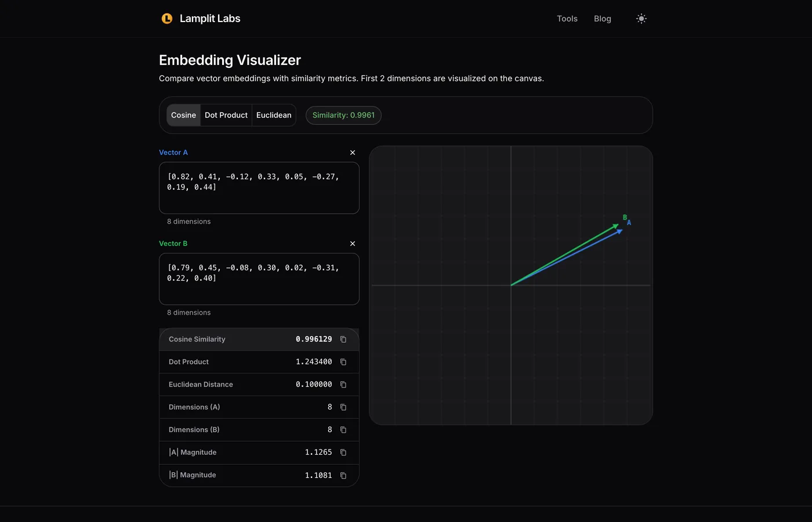
Task: Click the vector canvas plot
Action: pyautogui.click(x=511, y=285)
